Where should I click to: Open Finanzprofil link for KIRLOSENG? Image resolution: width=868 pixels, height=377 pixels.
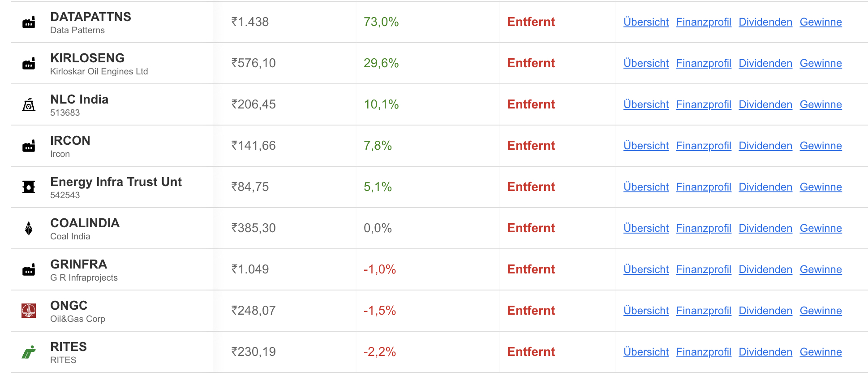[704, 63]
